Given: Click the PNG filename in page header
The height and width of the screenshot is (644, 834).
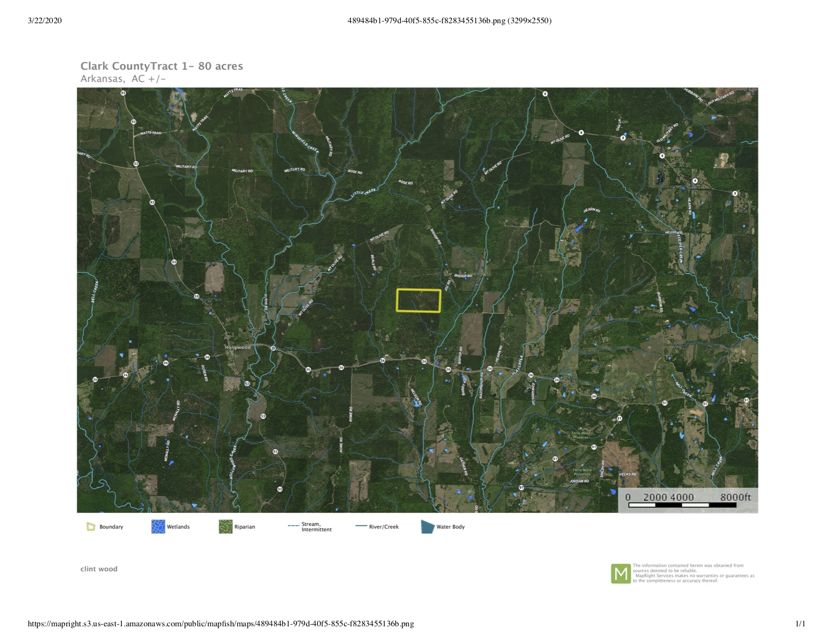Looking at the screenshot, I should pyautogui.click(x=449, y=21).
